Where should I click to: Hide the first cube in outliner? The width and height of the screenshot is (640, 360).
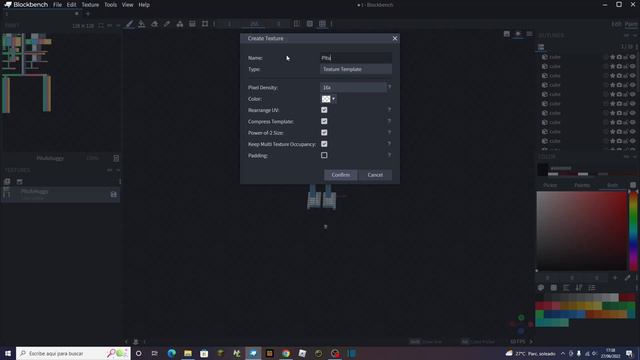pos(633,57)
